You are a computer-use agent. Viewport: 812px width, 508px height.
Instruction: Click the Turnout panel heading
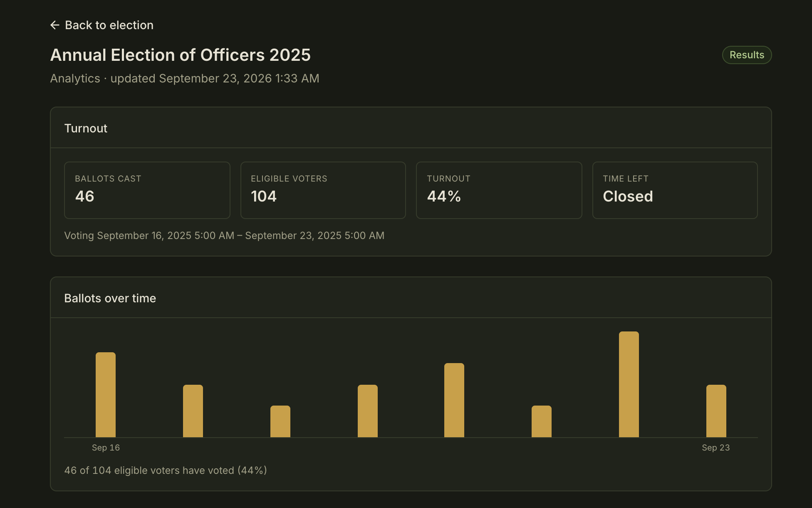(x=86, y=128)
